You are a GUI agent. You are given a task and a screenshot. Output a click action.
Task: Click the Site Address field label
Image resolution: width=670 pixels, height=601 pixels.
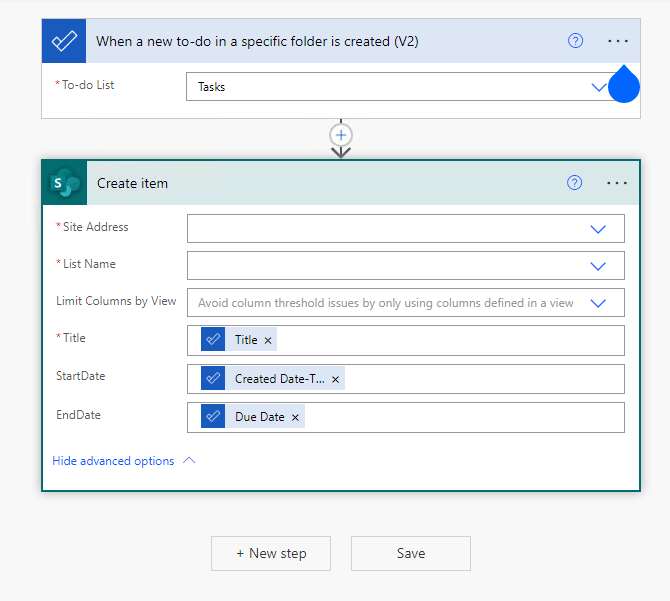[x=95, y=227]
